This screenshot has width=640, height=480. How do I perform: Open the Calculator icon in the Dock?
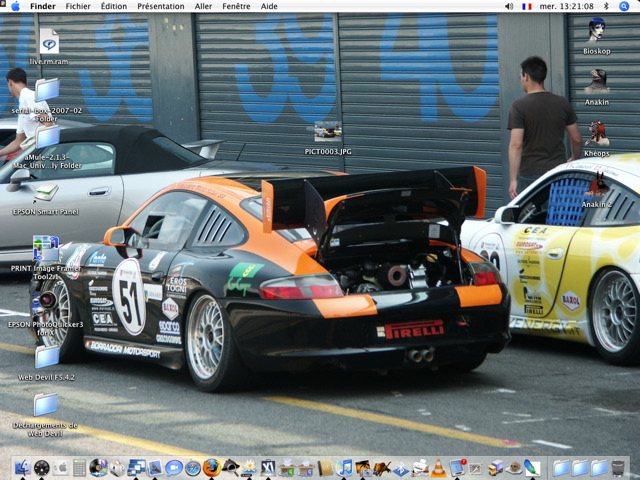pyautogui.click(x=80, y=468)
